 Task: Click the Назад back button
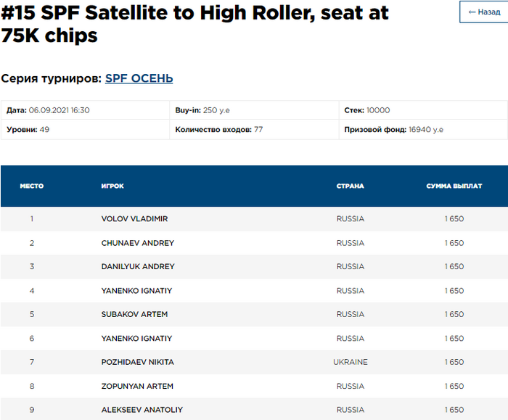pyautogui.click(x=483, y=12)
